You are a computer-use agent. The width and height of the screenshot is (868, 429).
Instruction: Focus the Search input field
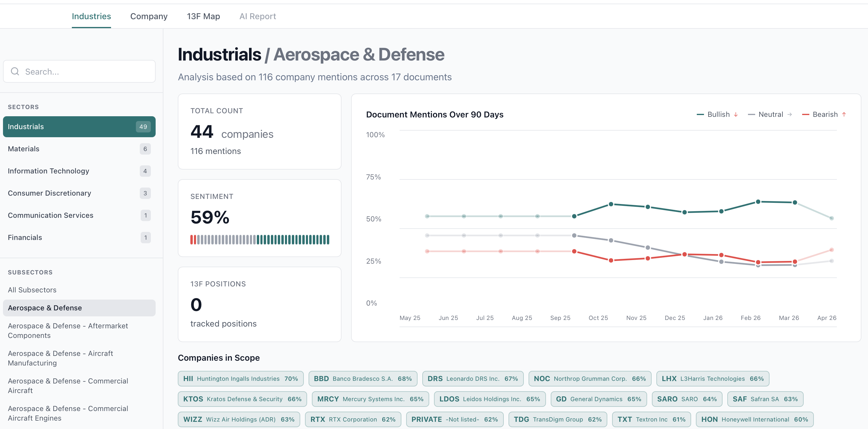coord(79,72)
